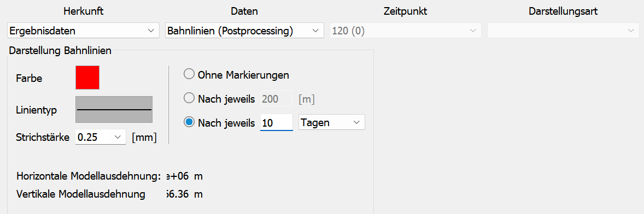
Task: Select the Nach jeweils meters radio button
Action: tap(189, 98)
